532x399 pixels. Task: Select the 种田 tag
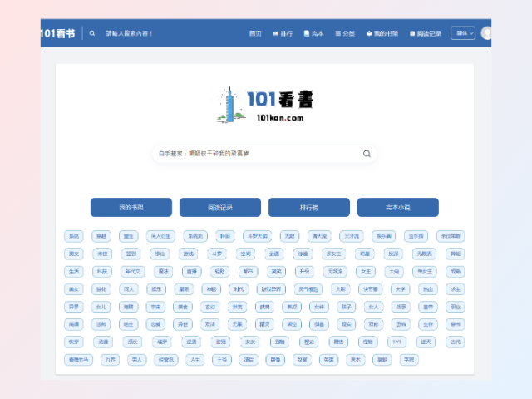(225, 236)
